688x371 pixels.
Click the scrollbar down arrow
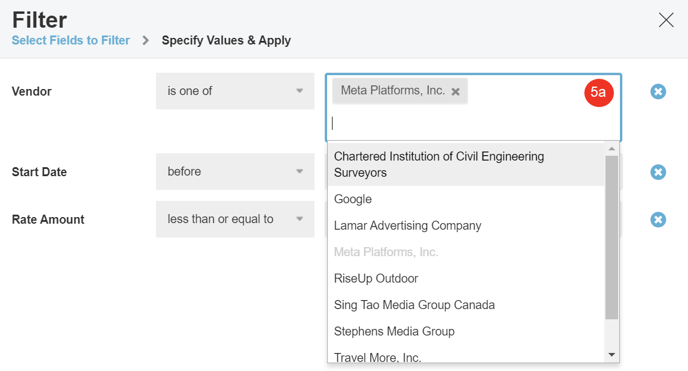click(x=612, y=355)
